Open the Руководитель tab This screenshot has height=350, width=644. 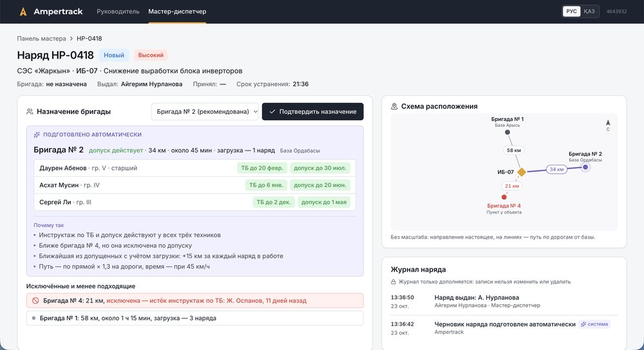click(x=118, y=12)
